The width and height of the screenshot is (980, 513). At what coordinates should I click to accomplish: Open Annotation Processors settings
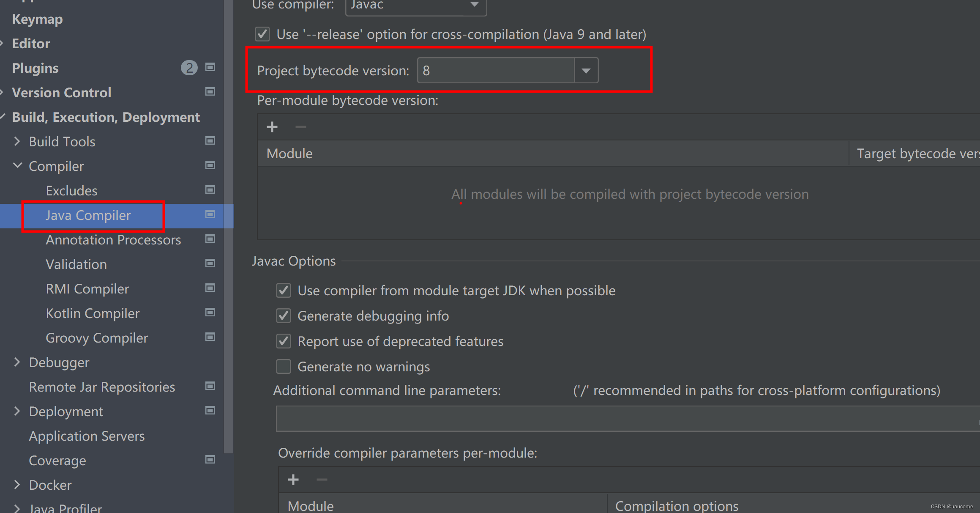[x=113, y=240]
